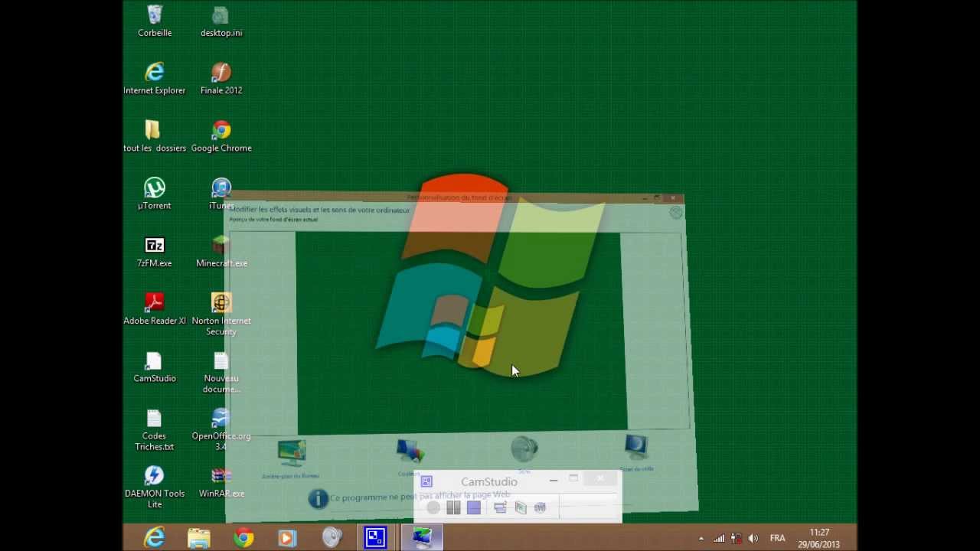Switch to CamStudio taskbar button
The height and width of the screenshot is (551, 980).
(375, 537)
